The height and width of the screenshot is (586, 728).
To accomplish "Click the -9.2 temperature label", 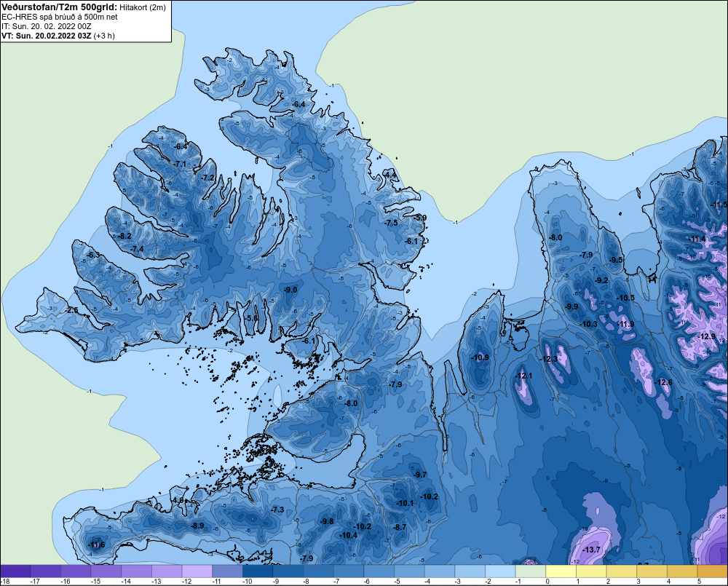I will tap(601, 280).
